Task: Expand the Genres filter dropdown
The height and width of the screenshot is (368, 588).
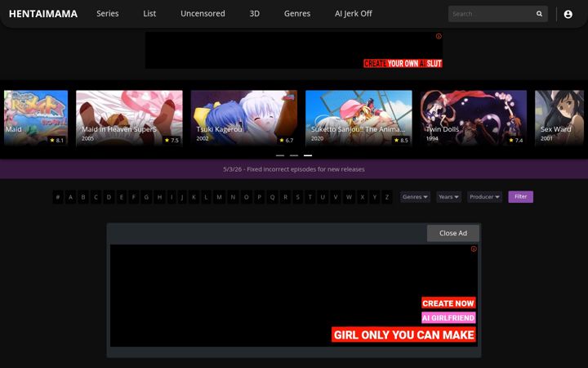Action: pos(415,197)
